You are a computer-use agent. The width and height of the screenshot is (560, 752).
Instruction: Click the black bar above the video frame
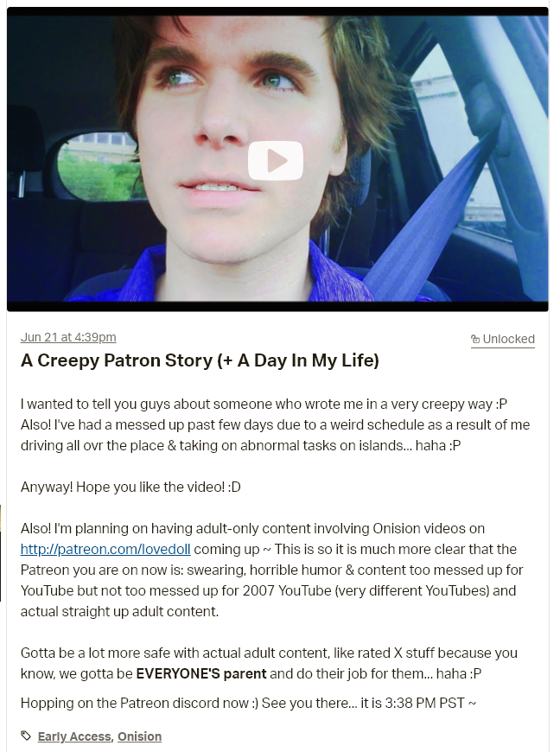277,11
